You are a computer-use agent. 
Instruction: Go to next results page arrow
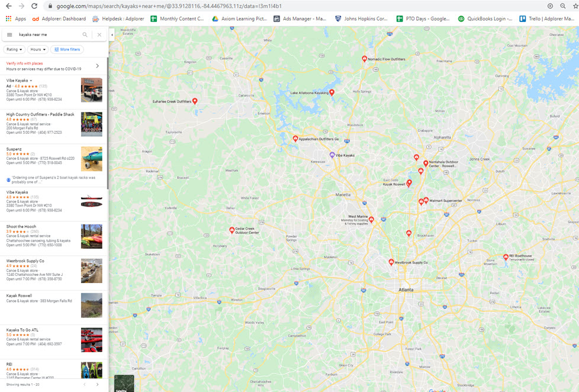[x=98, y=385]
